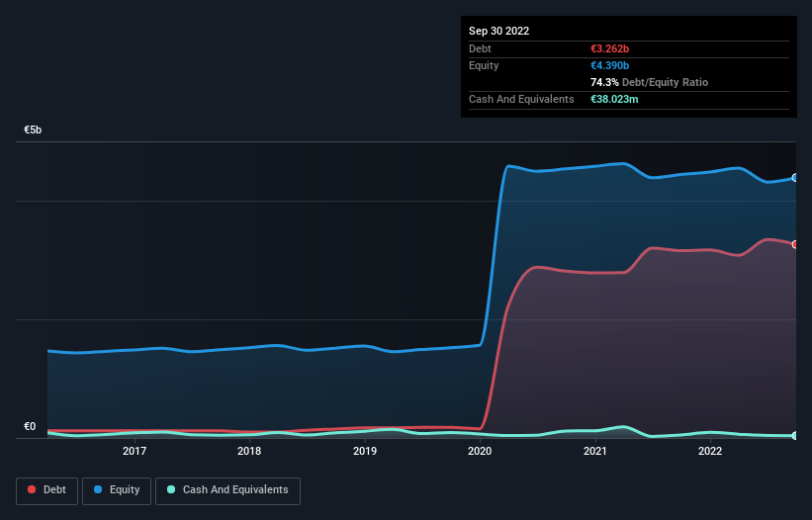Click the Sep 30 2022 tooltip date
The height and width of the screenshot is (520, 812).
(499, 31)
